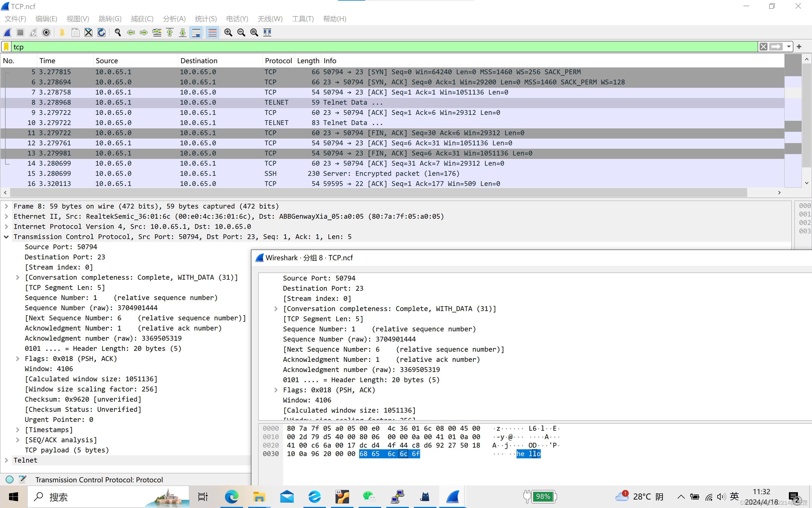The height and width of the screenshot is (508, 812).
Task: Open the 视图(V) menu
Action: [x=78, y=19]
